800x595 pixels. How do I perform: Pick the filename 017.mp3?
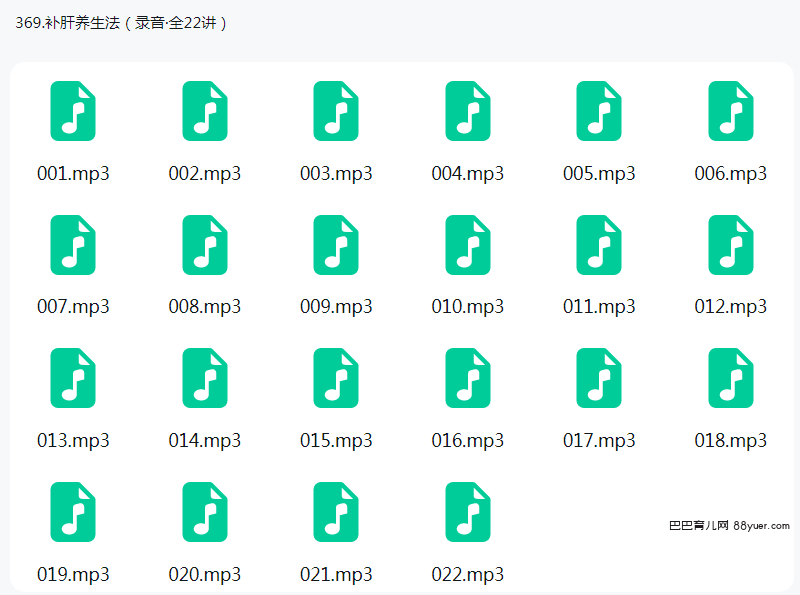tap(599, 441)
